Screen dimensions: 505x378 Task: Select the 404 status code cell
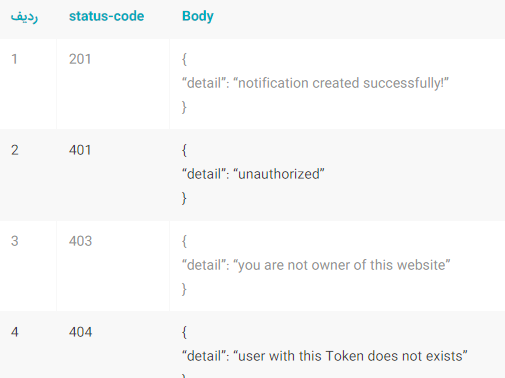[80, 332]
